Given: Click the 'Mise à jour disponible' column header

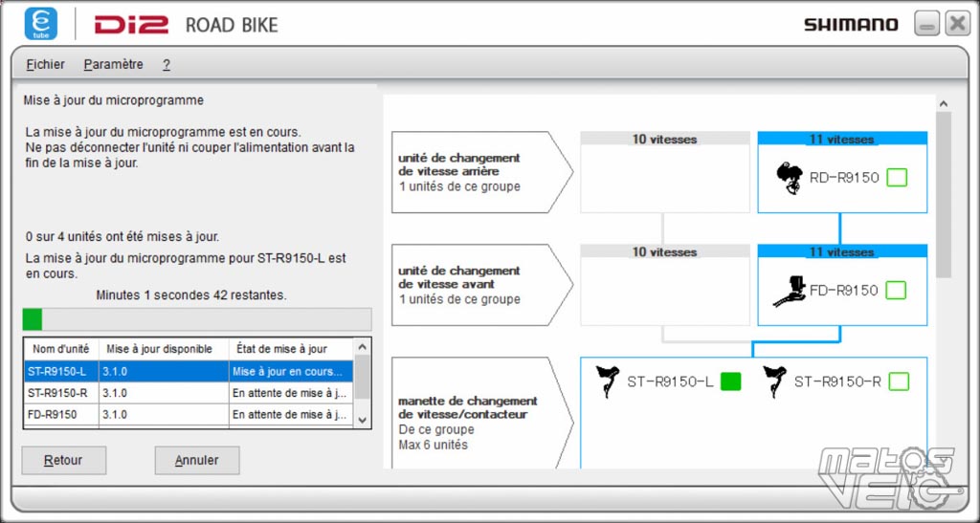Looking at the screenshot, I should coord(164,350).
